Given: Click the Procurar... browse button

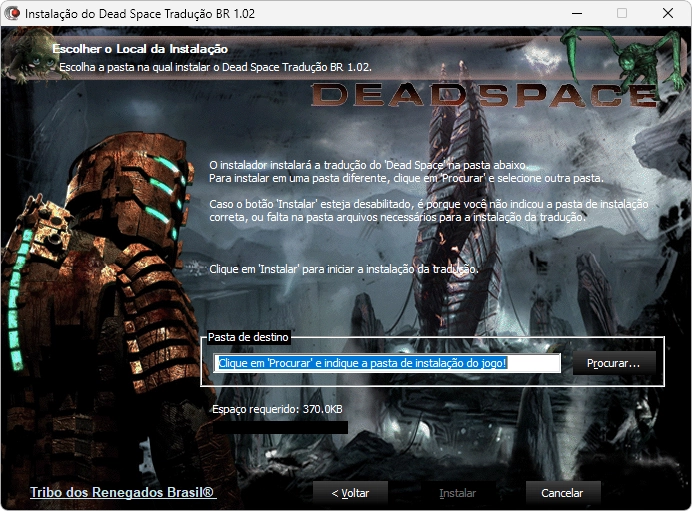Looking at the screenshot, I should coord(614,363).
